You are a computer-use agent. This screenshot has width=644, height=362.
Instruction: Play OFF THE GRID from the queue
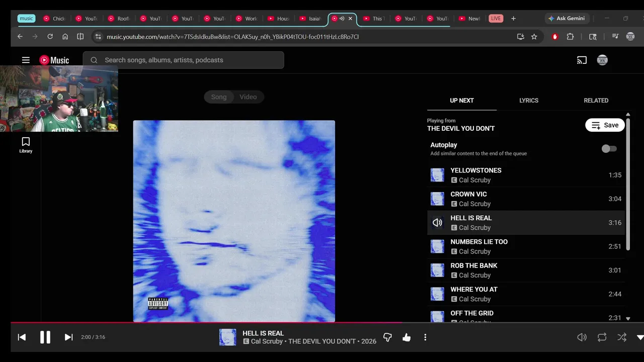point(526,315)
